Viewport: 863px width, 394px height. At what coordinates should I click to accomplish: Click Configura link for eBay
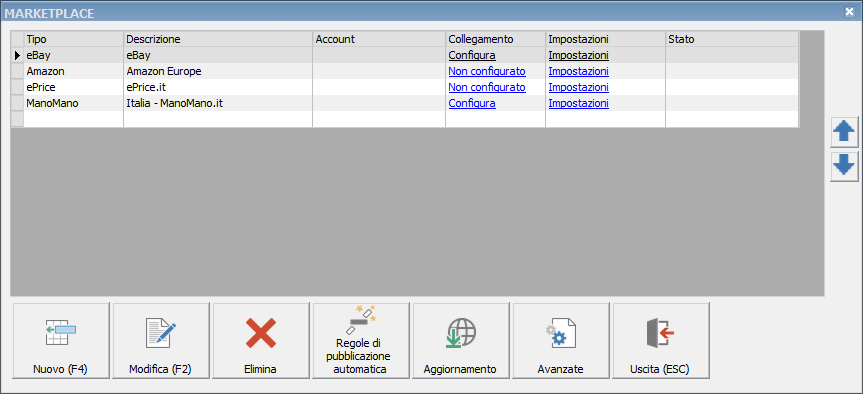pyautogui.click(x=472, y=55)
